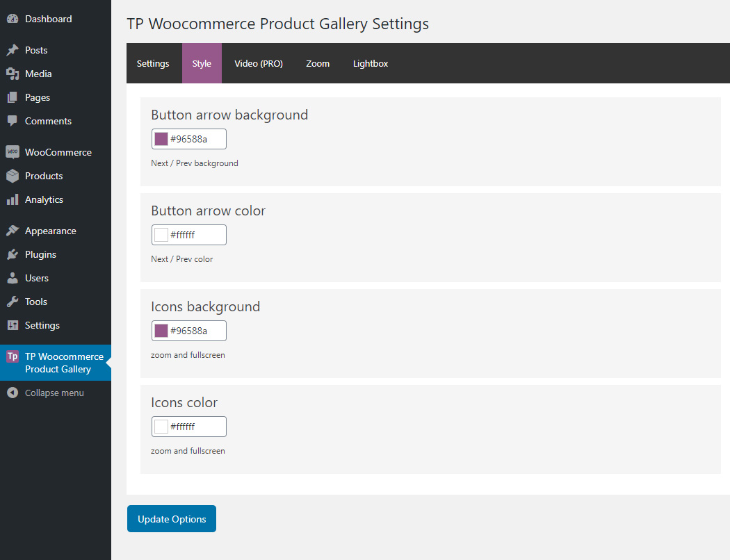
Task: Open the sidebar Settings menu link
Action: (42, 326)
